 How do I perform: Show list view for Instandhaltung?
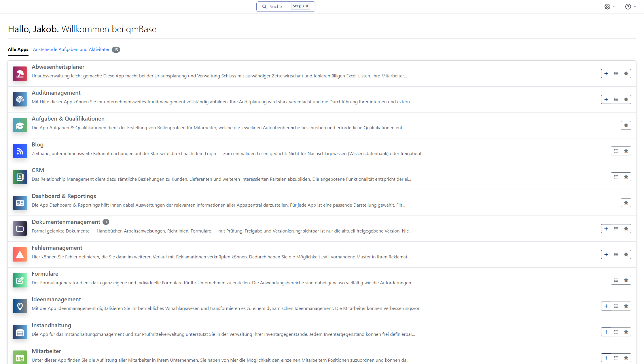click(x=616, y=332)
